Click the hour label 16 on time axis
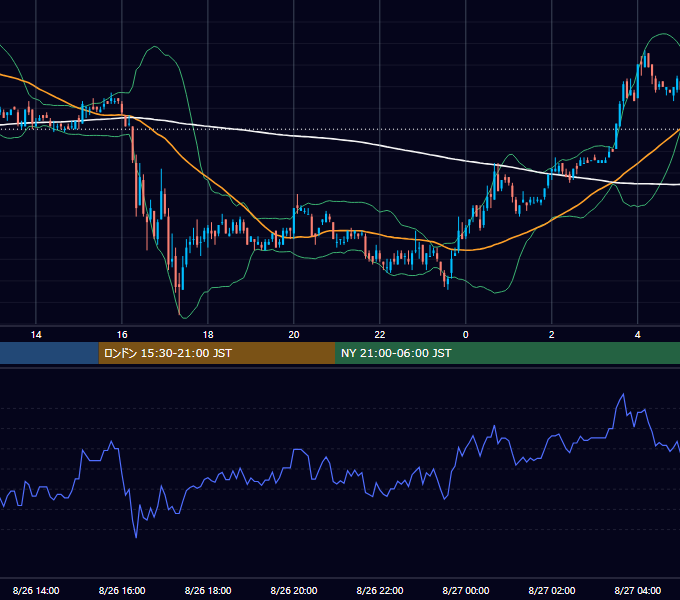This screenshot has width=680, height=600. (122, 335)
